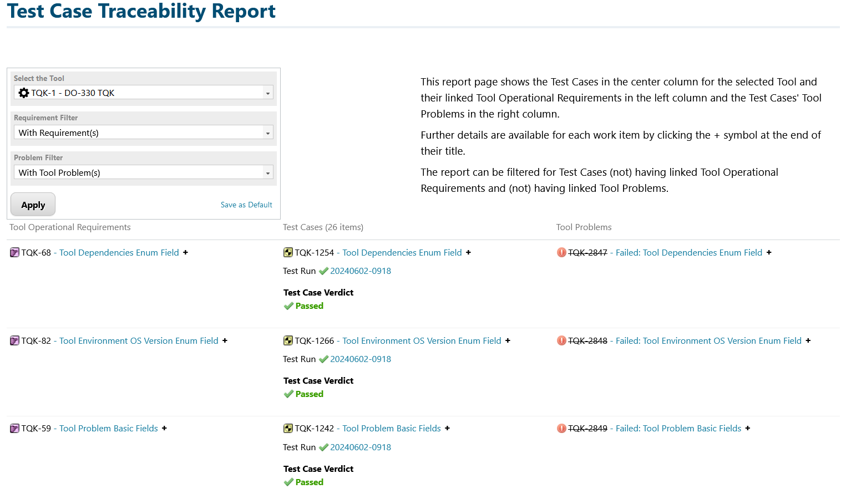Viewport: 846px width, 504px height.
Task: Open the Problem Filter dropdown
Action: pos(143,172)
